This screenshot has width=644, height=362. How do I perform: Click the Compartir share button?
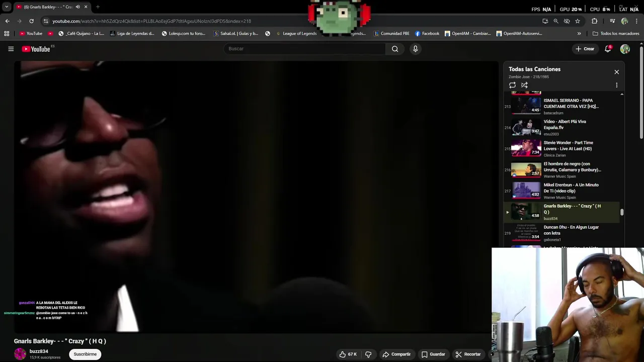click(396, 354)
